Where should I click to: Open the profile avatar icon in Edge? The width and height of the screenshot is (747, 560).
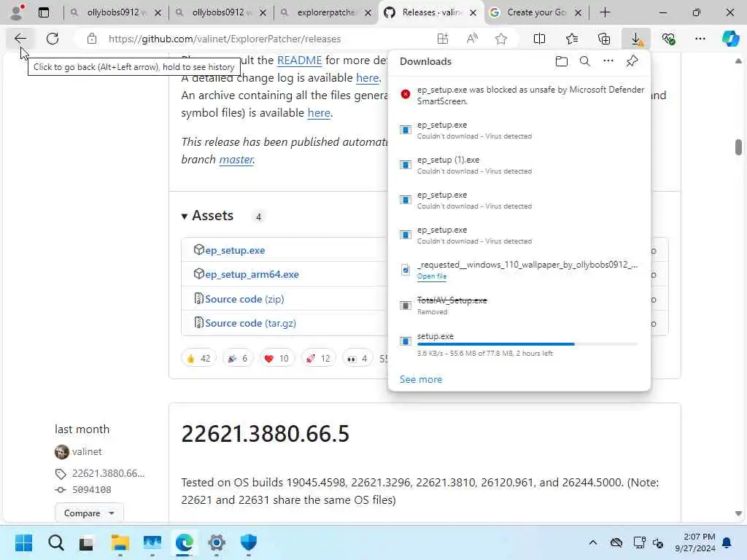tap(17, 12)
